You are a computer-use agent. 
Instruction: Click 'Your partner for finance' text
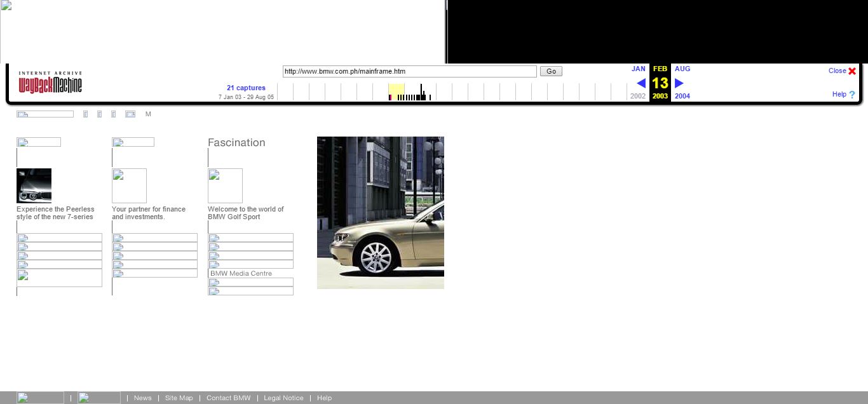pyautogui.click(x=149, y=213)
